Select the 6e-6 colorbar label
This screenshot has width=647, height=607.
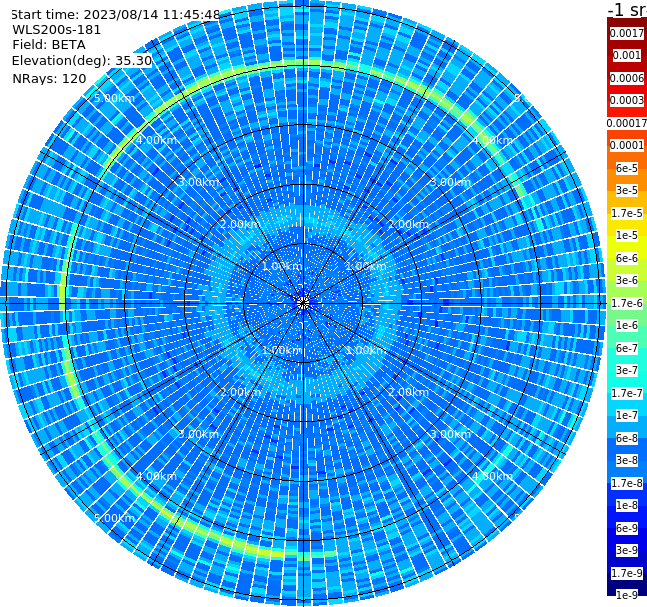pyautogui.click(x=627, y=258)
